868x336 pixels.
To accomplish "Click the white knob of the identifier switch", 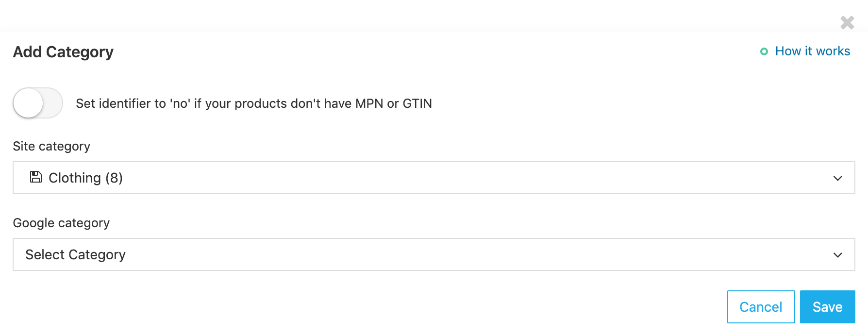I will click(28, 103).
